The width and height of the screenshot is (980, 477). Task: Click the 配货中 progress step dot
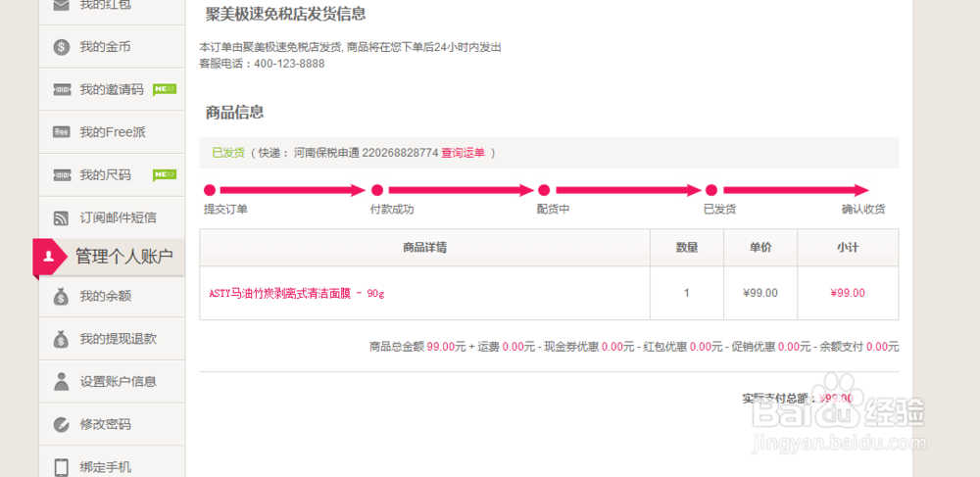point(544,190)
